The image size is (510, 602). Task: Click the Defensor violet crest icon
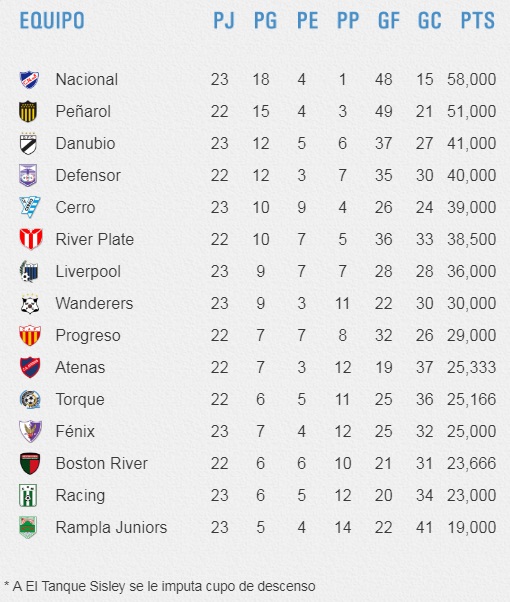tap(28, 175)
